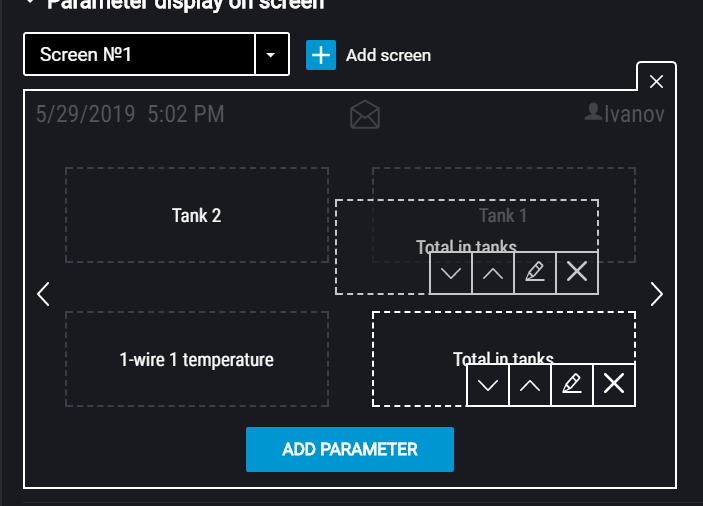Screen dimensions: 703x506
Task: Remove the lower Total in tanks parameter
Action: pyautogui.click(x=614, y=385)
